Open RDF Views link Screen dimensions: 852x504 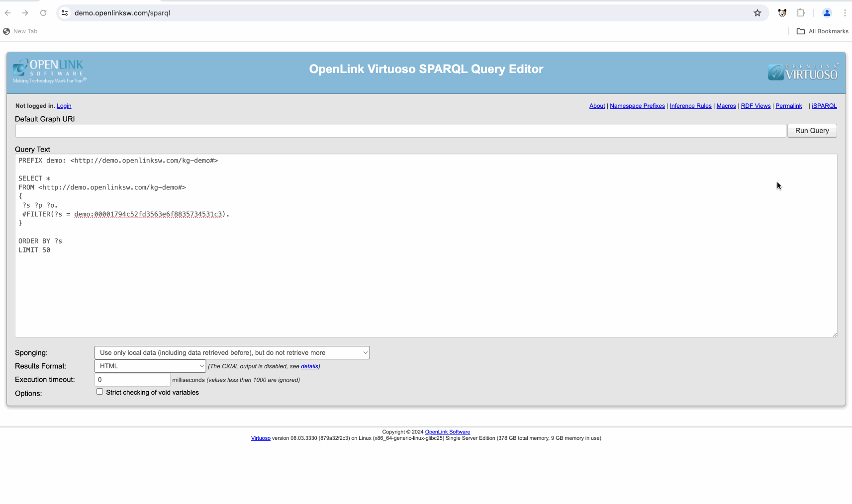(756, 106)
